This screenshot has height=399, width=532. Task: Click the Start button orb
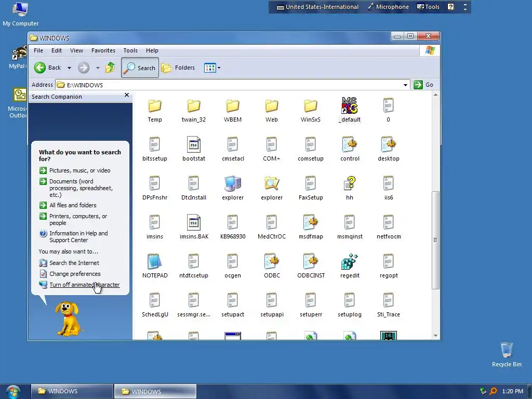[12, 392]
